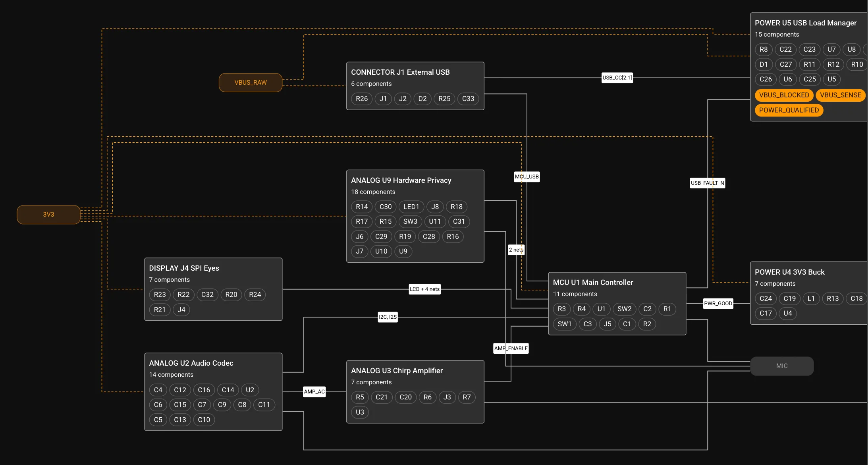The image size is (868, 465).
Task: Click component C32 chip
Action: click(x=207, y=295)
